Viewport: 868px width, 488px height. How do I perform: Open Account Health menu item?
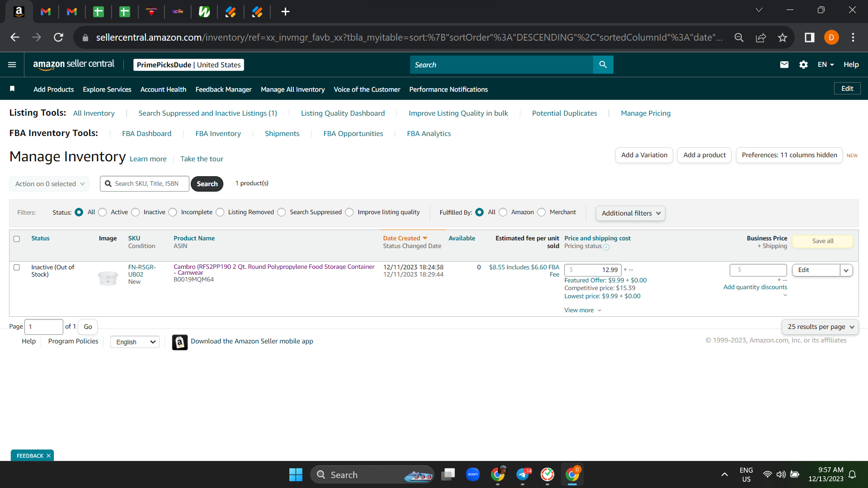coord(163,89)
